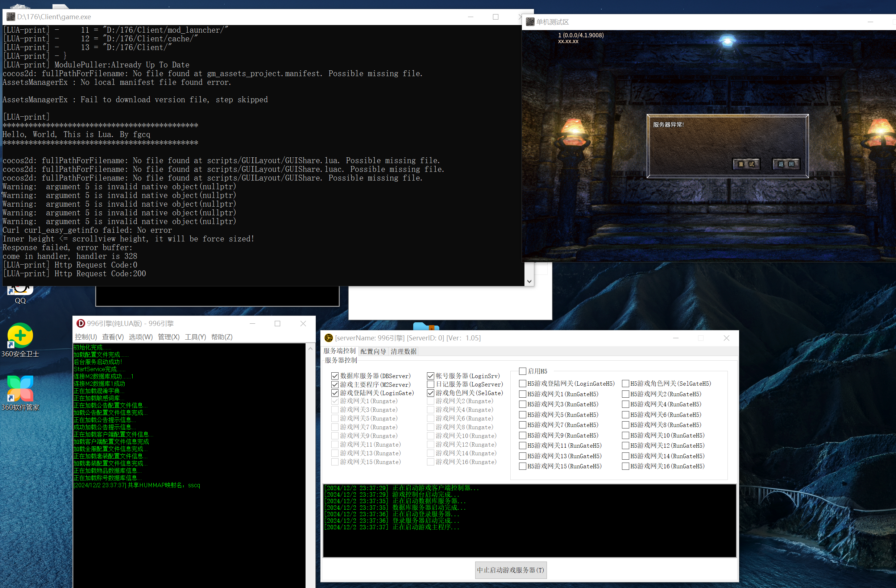Click log line 正在启动游戏主程序...

(x=391, y=527)
